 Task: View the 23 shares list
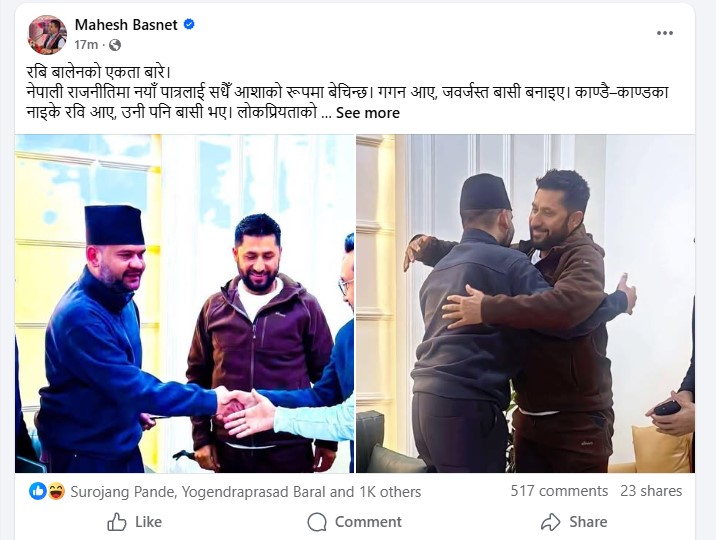click(651, 491)
